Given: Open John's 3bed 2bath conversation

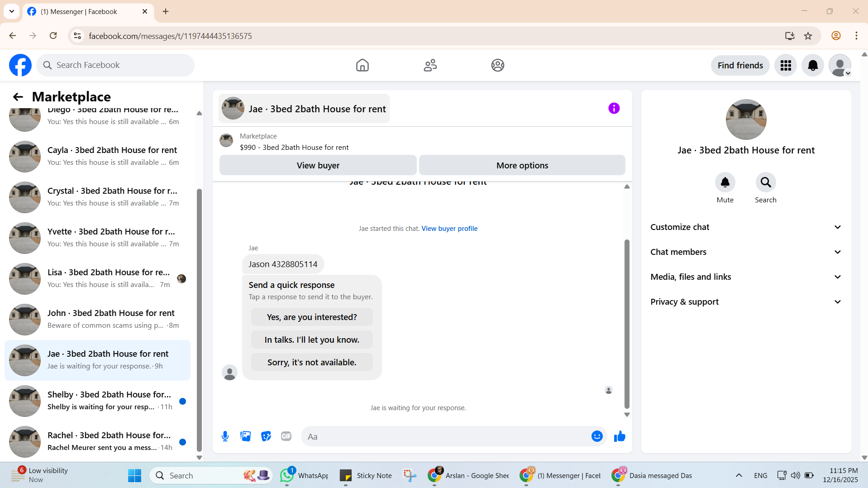Looking at the screenshot, I should (97, 320).
